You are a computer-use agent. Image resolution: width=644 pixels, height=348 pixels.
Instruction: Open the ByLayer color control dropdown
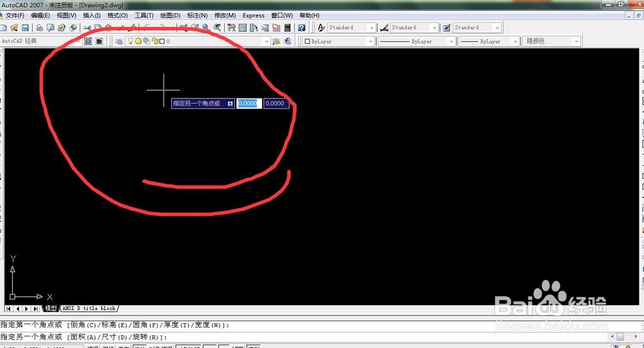371,41
